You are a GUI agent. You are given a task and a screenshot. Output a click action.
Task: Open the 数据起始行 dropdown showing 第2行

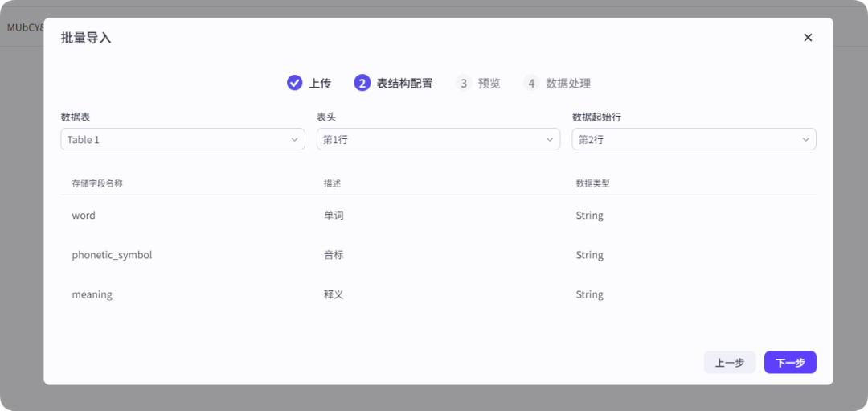tap(694, 140)
